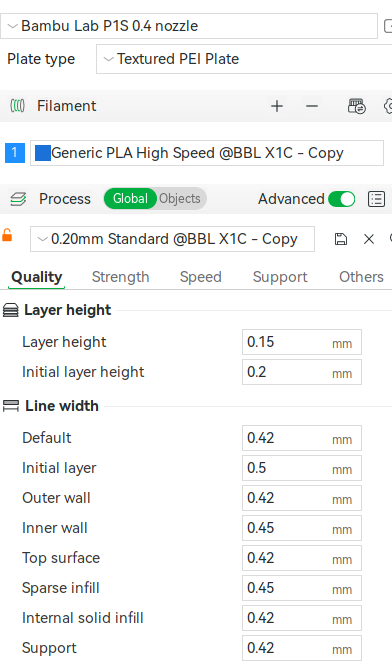
Task: Click the AMS filament sync icon
Action: click(x=357, y=106)
